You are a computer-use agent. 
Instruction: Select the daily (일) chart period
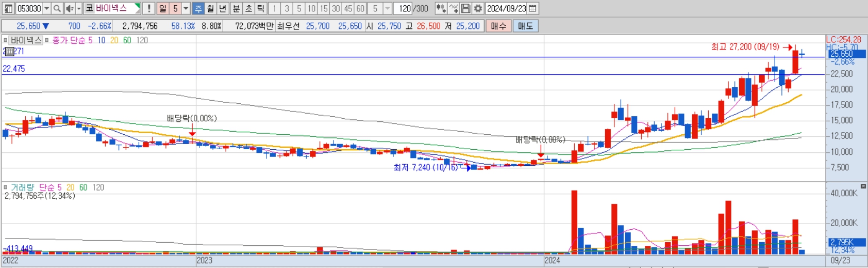(163, 8)
